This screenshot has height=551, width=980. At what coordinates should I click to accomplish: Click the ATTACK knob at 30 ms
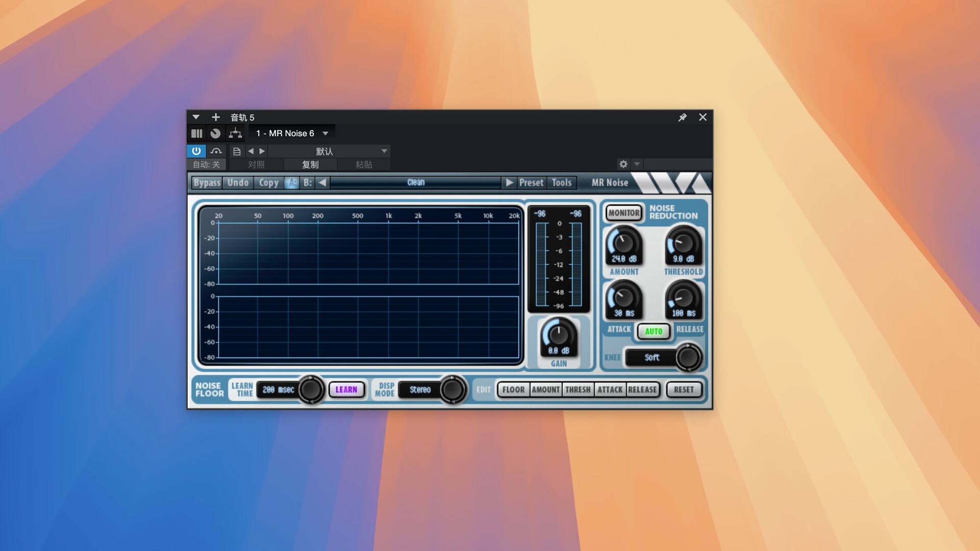pyautogui.click(x=623, y=297)
